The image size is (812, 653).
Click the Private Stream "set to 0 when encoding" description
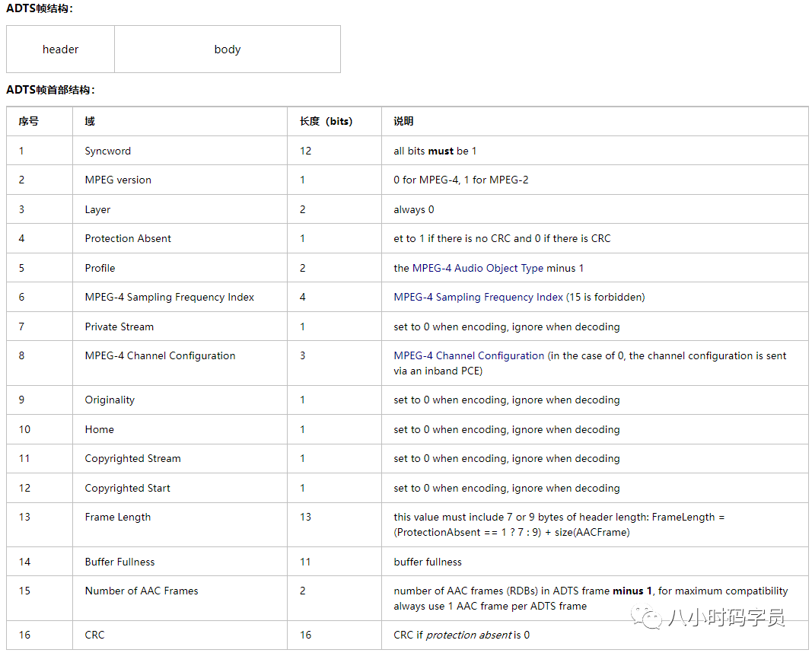click(x=507, y=326)
